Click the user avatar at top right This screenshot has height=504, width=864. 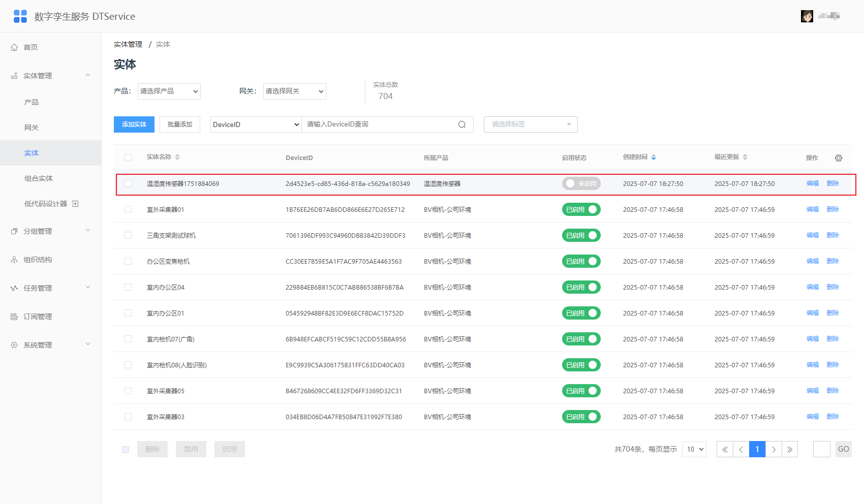coord(807,16)
